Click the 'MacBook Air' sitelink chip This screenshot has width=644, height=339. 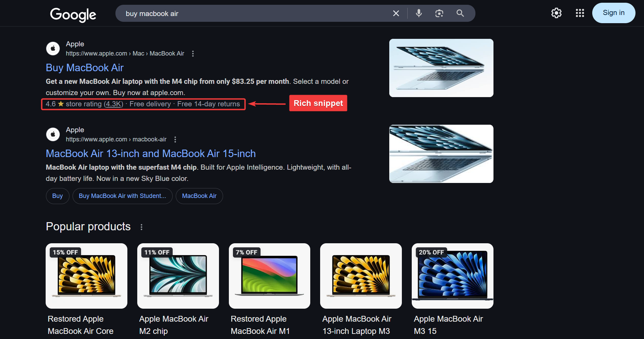(199, 196)
